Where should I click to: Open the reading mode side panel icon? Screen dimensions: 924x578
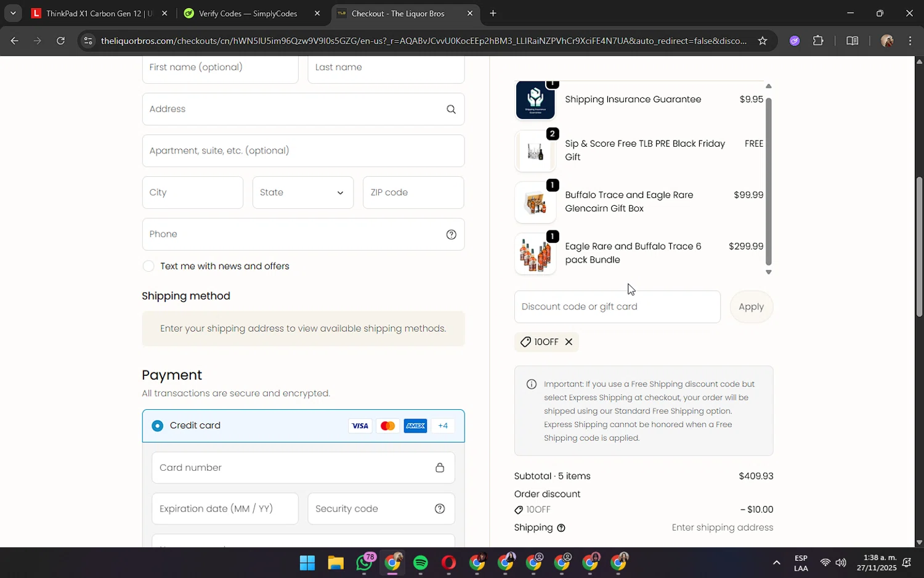pyautogui.click(x=853, y=41)
